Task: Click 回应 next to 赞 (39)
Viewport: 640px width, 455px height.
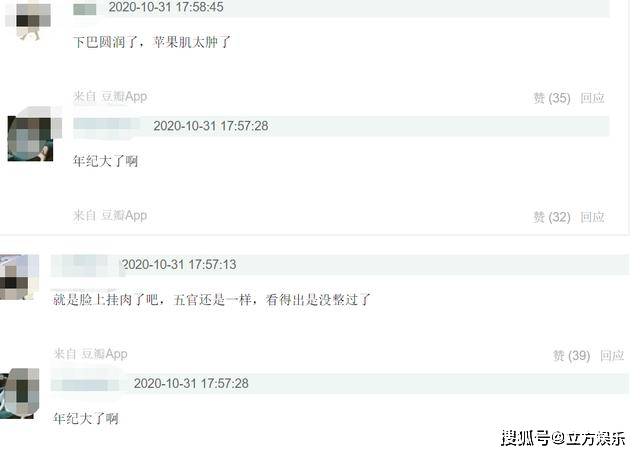Action: click(612, 355)
